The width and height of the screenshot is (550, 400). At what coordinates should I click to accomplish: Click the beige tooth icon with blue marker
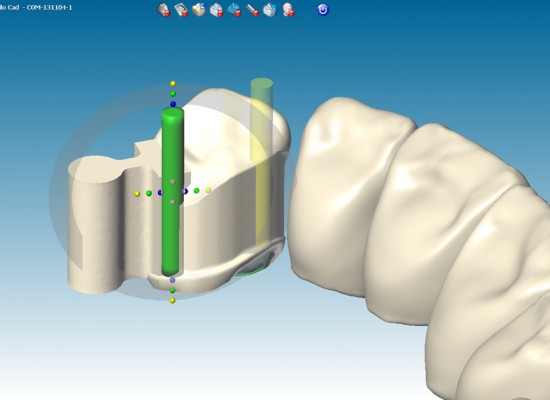tap(199, 9)
